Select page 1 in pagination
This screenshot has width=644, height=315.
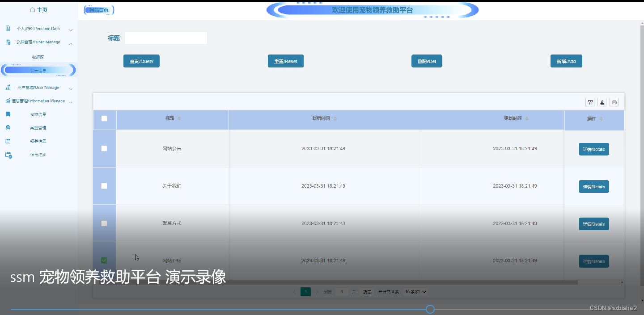coord(305,292)
